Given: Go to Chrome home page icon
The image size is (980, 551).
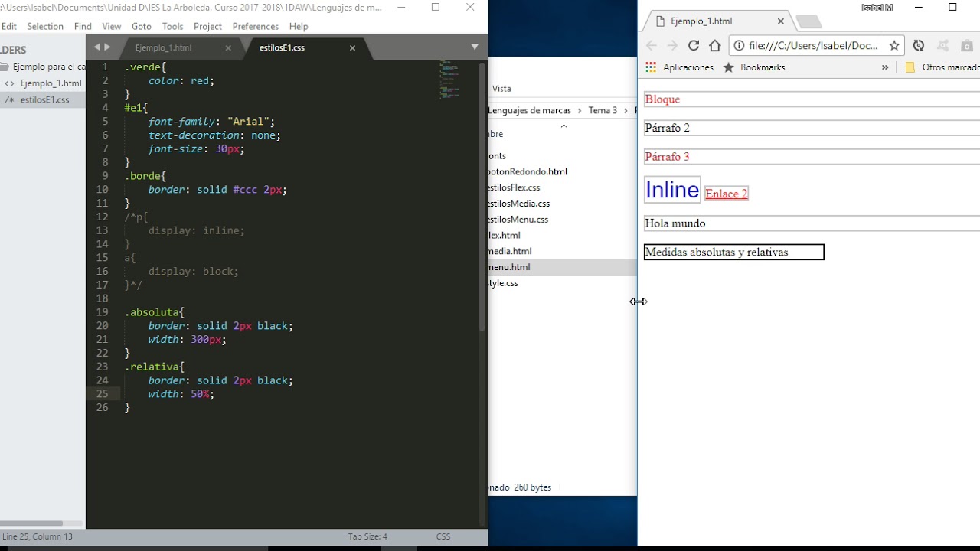Looking at the screenshot, I should [x=715, y=45].
